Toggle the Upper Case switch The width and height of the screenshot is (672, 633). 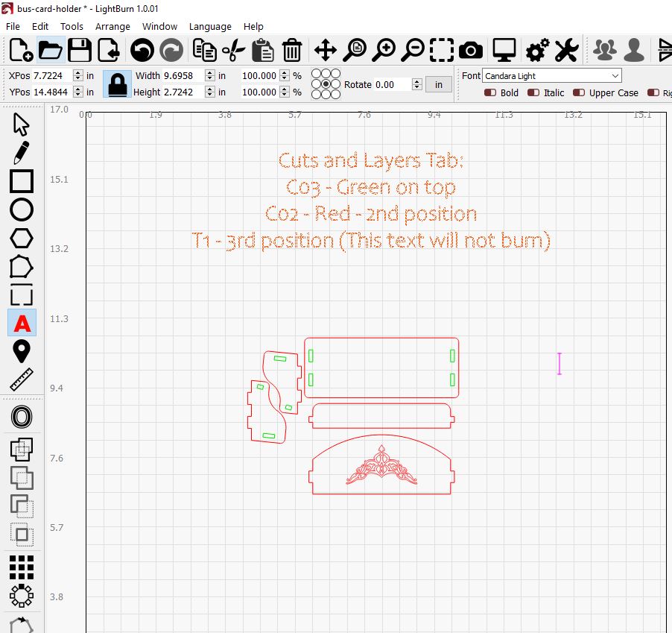pos(579,92)
